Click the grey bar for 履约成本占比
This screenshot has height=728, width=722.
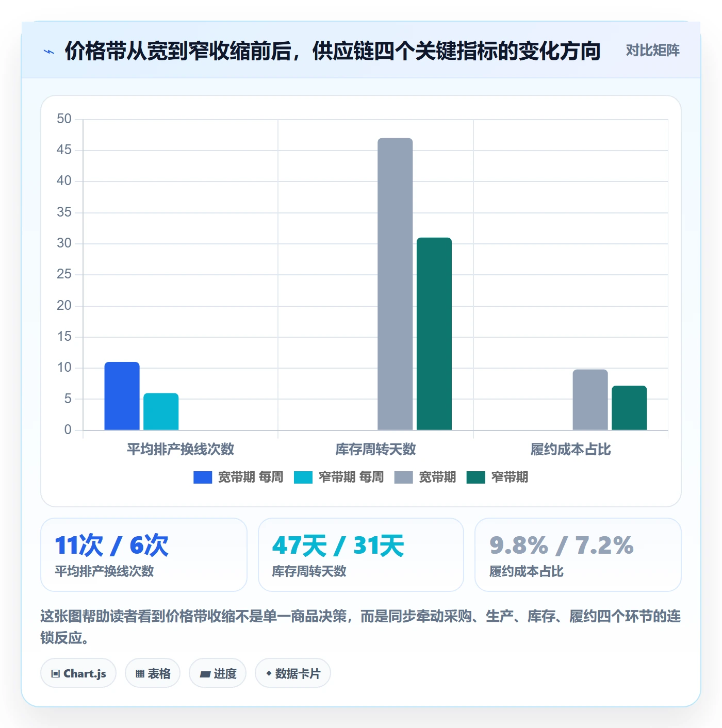pos(590,400)
